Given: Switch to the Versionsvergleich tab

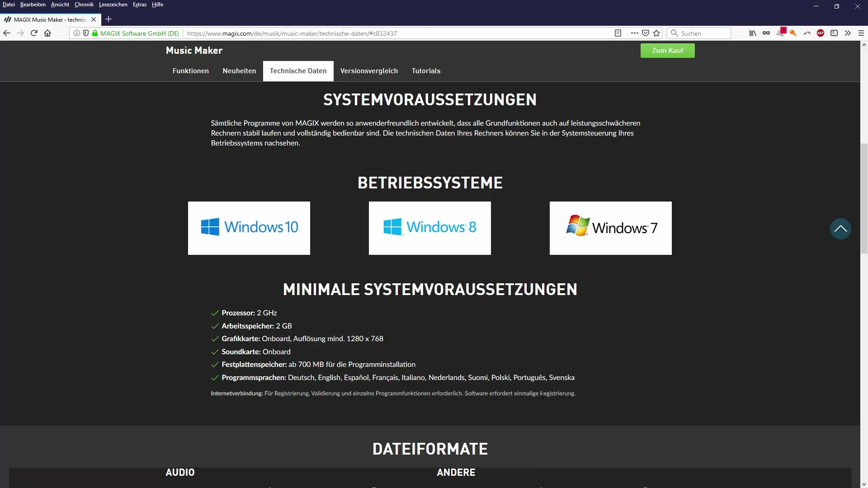Looking at the screenshot, I should tap(369, 71).
